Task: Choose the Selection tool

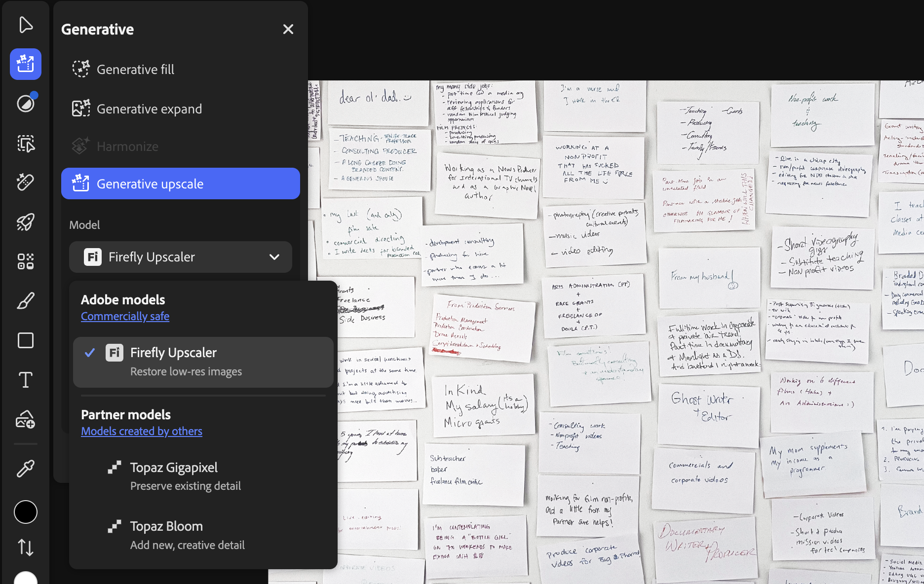Action: tap(25, 144)
